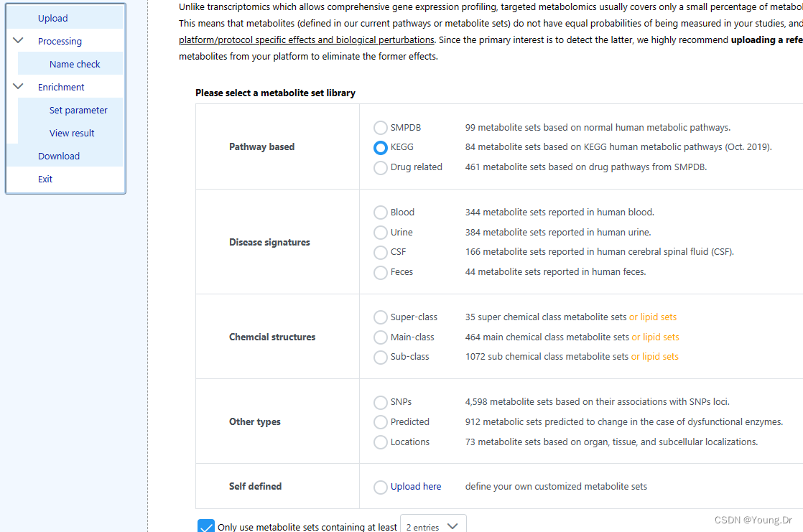This screenshot has height=532, width=803.
Task: Collapse the Enrichment section
Action: [17, 86]
